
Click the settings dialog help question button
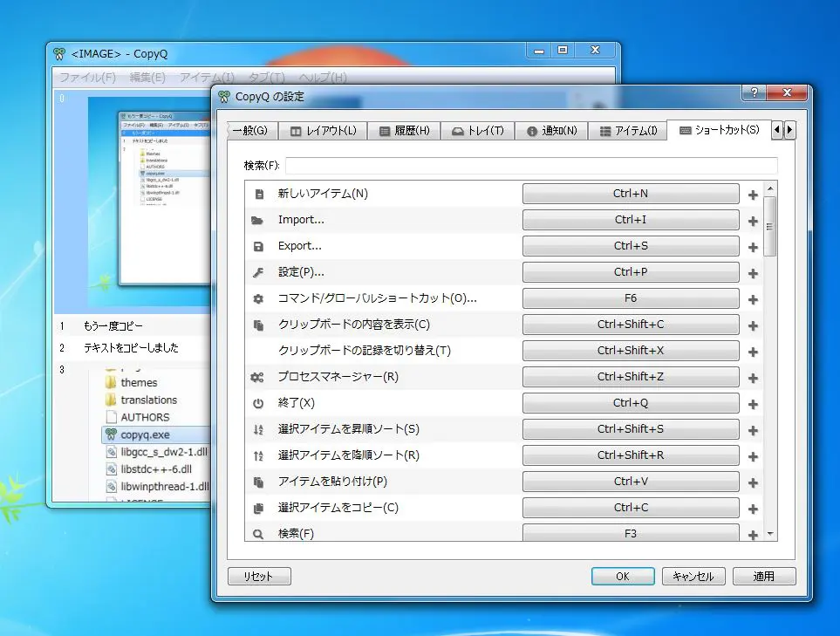755,92
